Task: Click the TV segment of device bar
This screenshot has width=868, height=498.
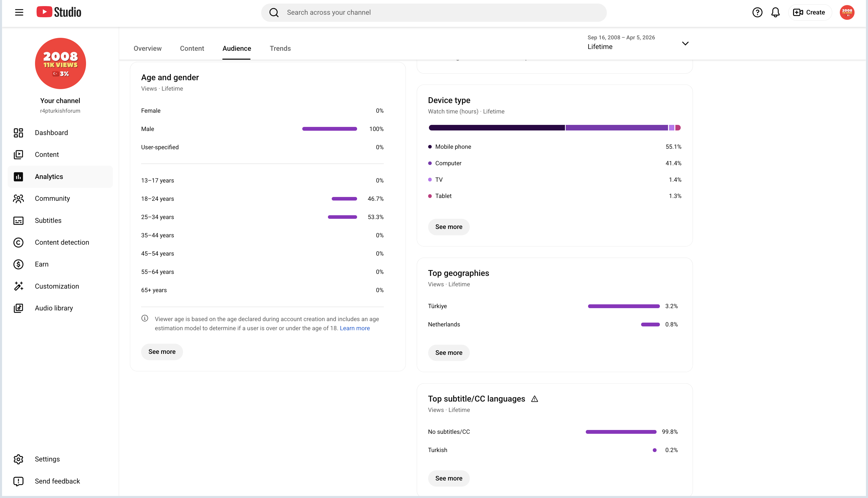Action: pos(672,128)
